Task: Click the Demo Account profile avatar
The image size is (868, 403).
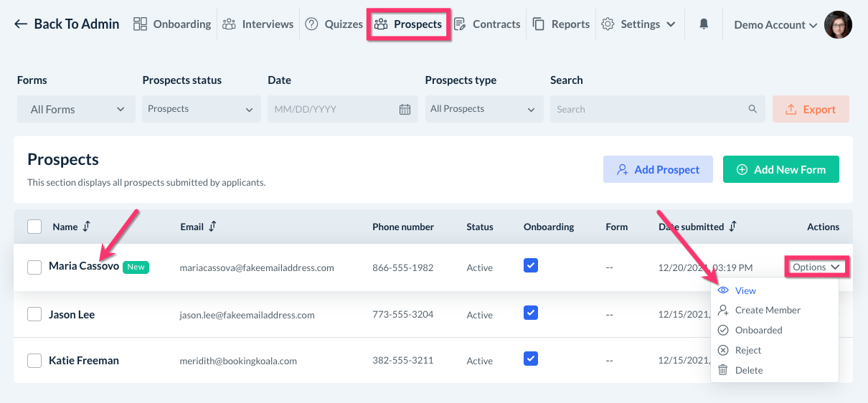Action: 838,24
